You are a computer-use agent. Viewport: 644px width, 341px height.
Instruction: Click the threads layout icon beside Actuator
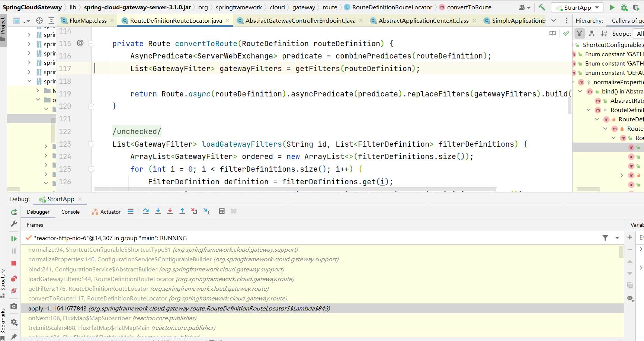(131, 211)
